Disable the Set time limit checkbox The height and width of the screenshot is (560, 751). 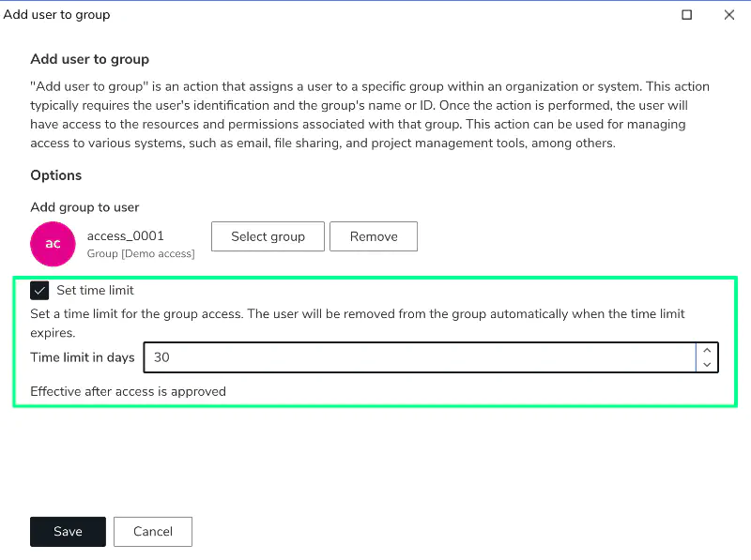pyautogui.click(x=39, y=290)
